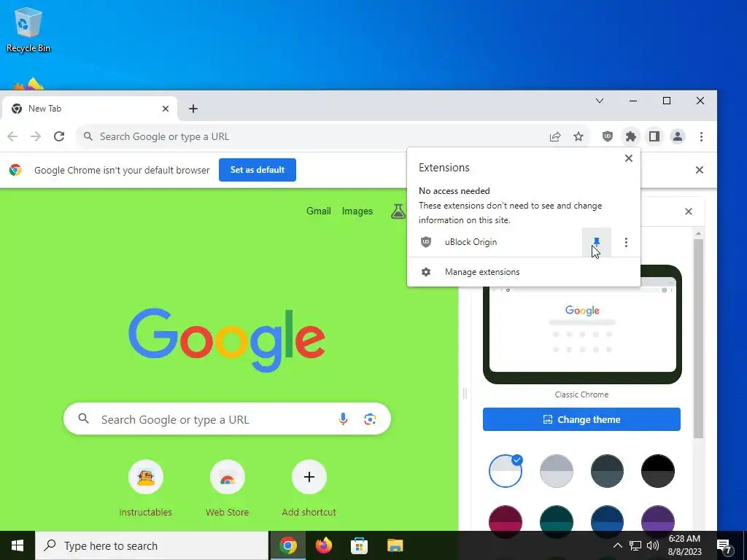The width and height of the screenshot is (747, 560).
Task: Click the Google search box
Action: coord(228,419)
